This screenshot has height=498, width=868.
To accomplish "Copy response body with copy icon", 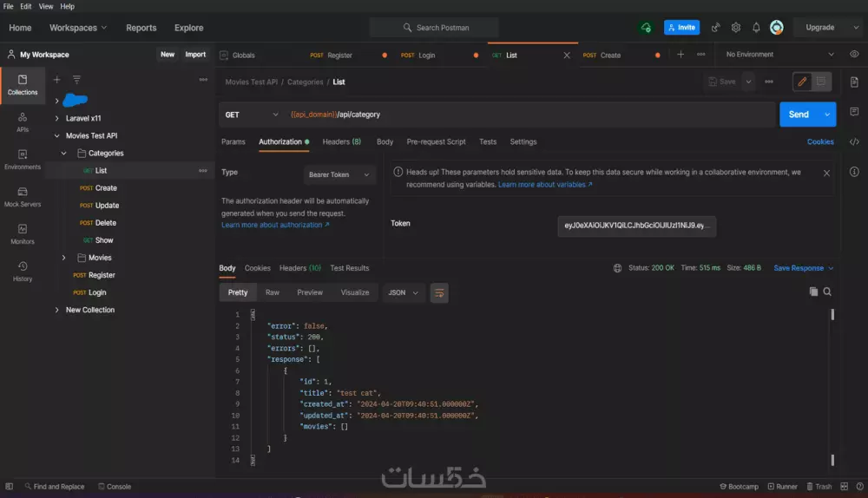I will pyautogui.click(x=813, y=292).
